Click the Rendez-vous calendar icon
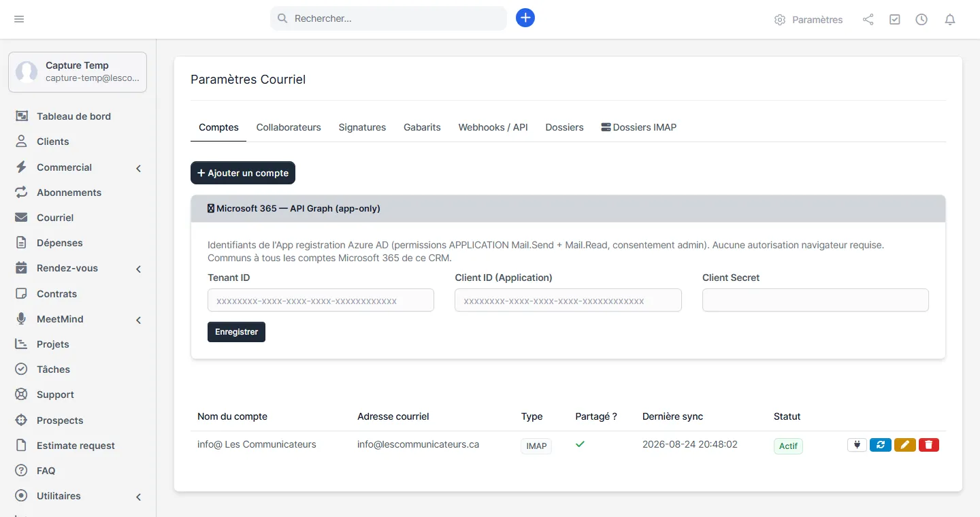The width and height of the screenshot is (980, 517). click(x=21, y=268)
